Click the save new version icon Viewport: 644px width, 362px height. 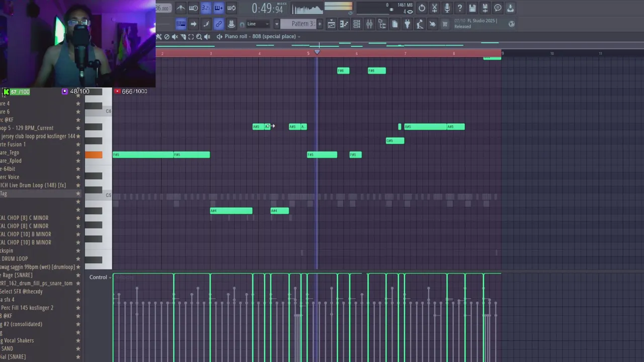point(485,8)
